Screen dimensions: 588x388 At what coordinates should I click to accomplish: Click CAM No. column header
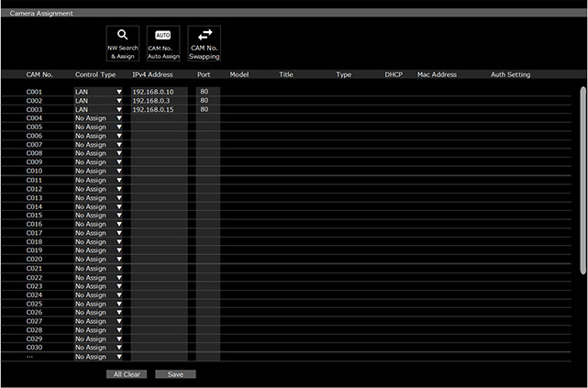click(x=39, y=74)
